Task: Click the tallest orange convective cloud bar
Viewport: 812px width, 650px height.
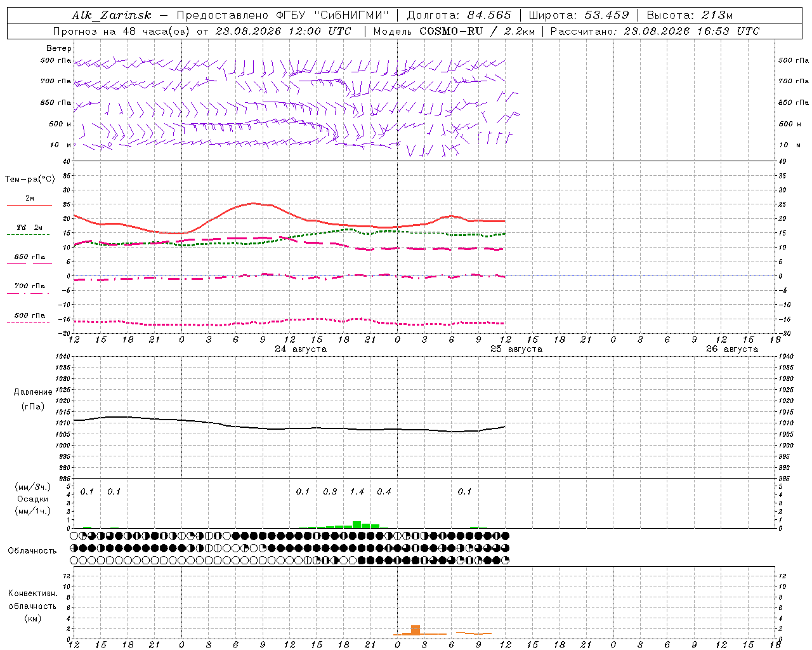Action: (416, 630)
